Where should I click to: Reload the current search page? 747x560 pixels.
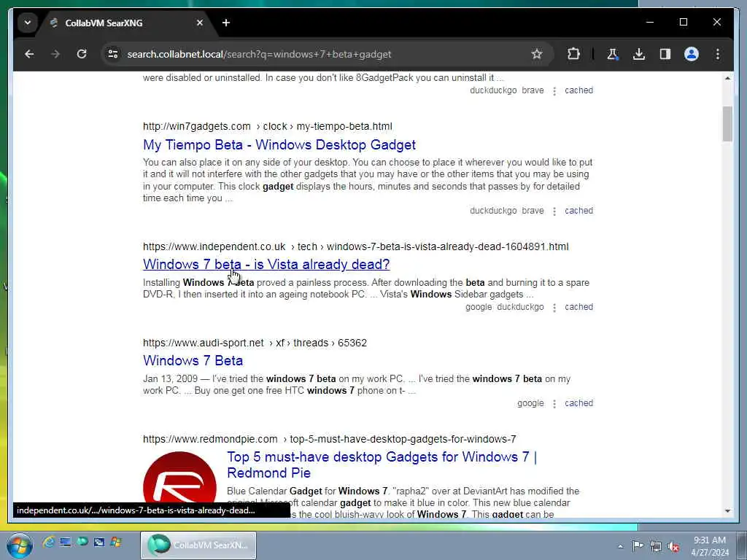click(x=82, y=54)
